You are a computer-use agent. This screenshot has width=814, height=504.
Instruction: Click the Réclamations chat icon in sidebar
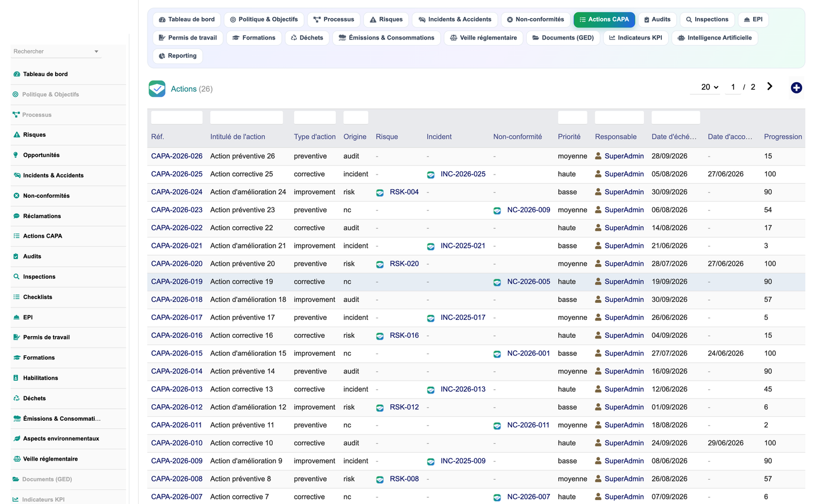coord(16,216)
